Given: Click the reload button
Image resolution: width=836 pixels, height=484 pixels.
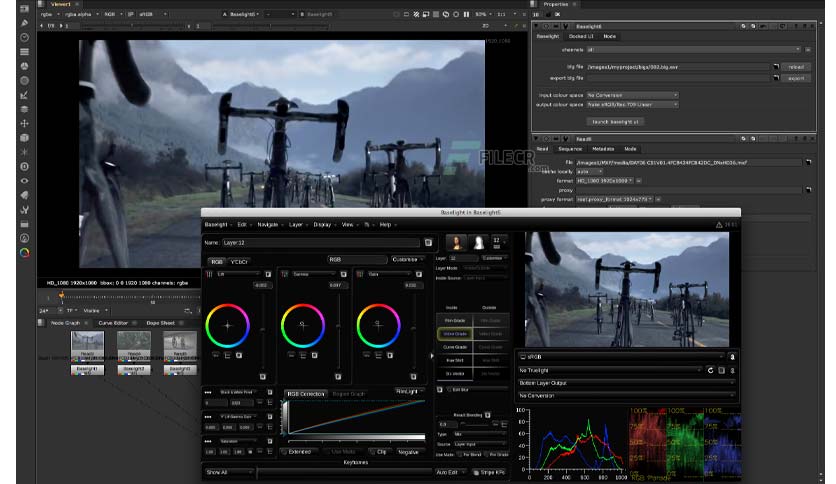Looking at the screenshot, I should point(796,67).
